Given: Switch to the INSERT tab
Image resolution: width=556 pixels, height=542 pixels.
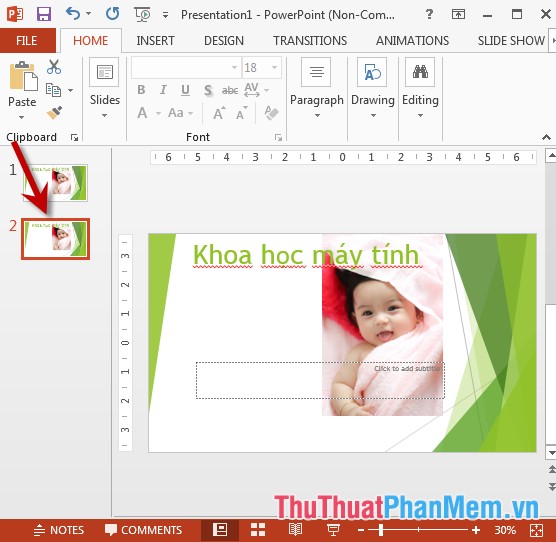Looking at the screenshot, I should (x=155, y=40).
